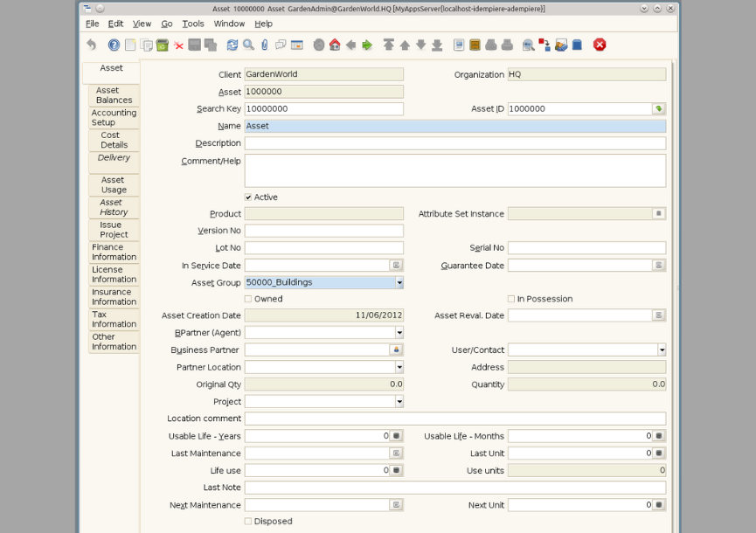Image resolution: width=756 pixels, height=533 pixels.
Task: Open Attachment paperclip icon
Action: point(264,45)
